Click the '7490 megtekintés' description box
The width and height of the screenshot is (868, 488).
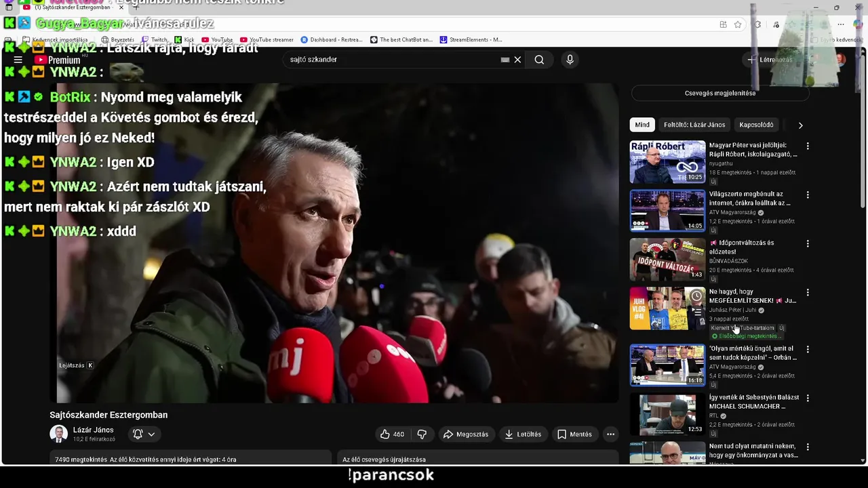[191, 458]
